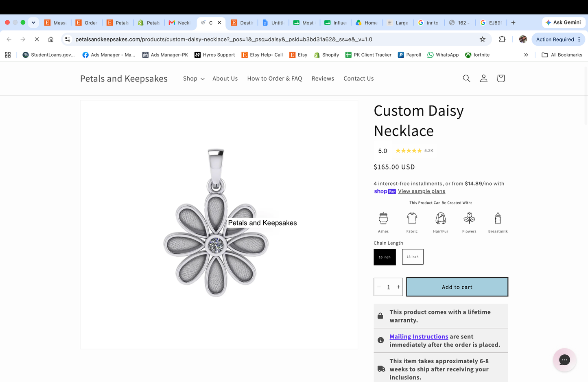This screenshot has height=382, width=588.
Task: Select the Flowers icon
Action: (x=469, y=219)
